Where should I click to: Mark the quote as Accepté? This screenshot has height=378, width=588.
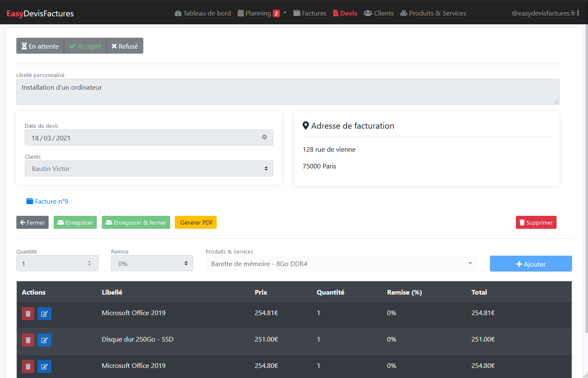(x=85, y=46)
